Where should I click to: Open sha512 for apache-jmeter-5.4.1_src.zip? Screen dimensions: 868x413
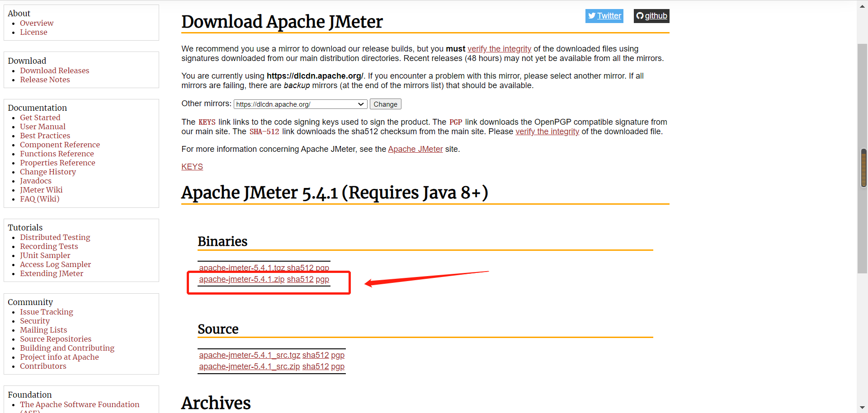click(316, 366)
